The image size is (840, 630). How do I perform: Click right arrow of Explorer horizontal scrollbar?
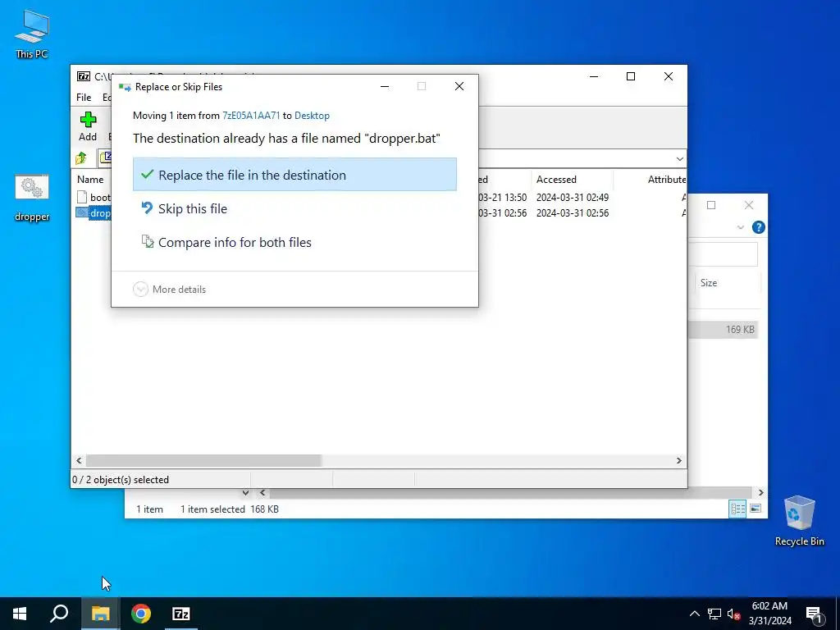(760, 492)
